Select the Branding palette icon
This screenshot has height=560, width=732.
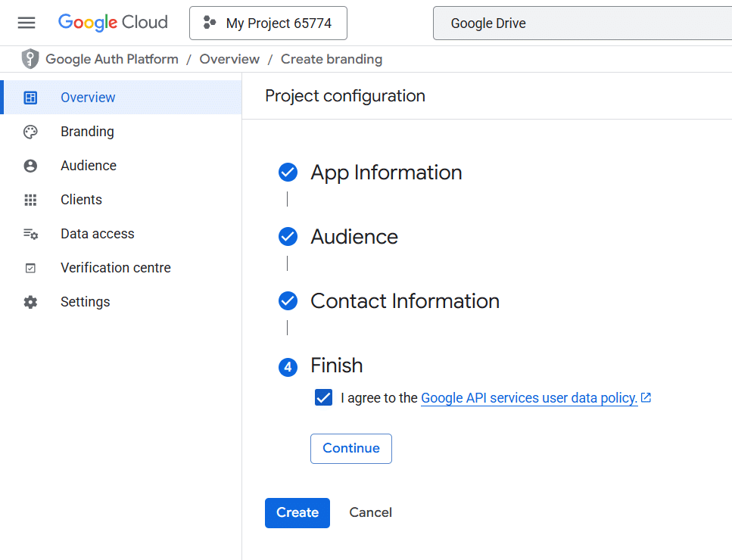(x=30, y=132)
